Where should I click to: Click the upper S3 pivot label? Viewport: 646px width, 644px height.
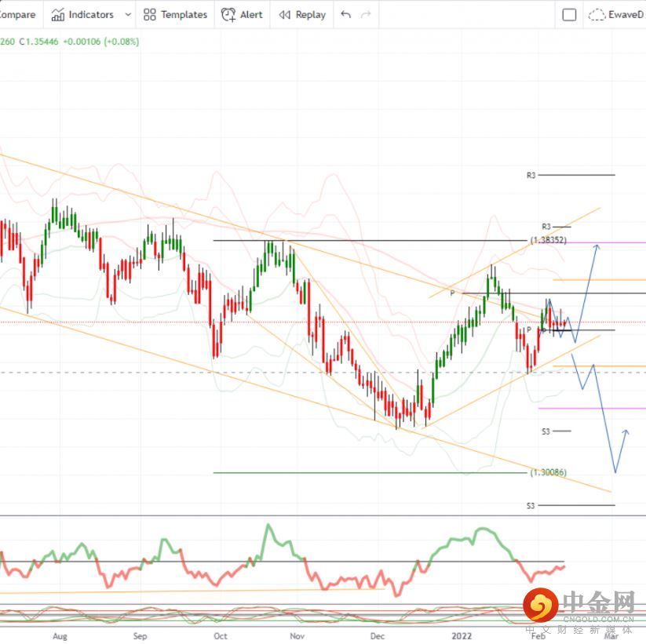(x=546, y=431)
